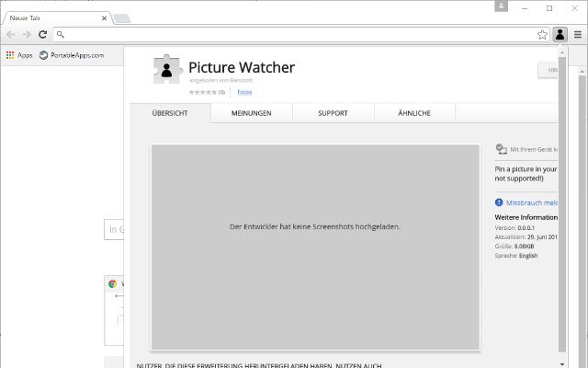Click the popup's vertical scrollbar
Image resolution: width=588 pixels, height=368 pixels.
tap(561, 204)
